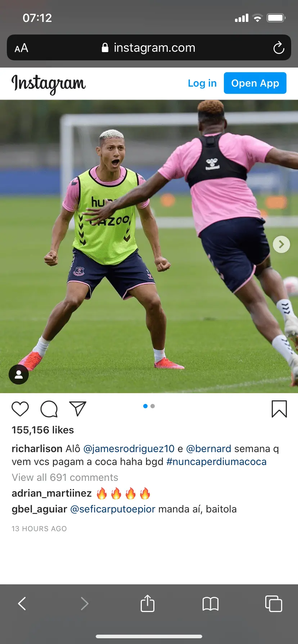The image size is (298, 644).
Task: Reload the instagram.com page
Action: point(279,48)
